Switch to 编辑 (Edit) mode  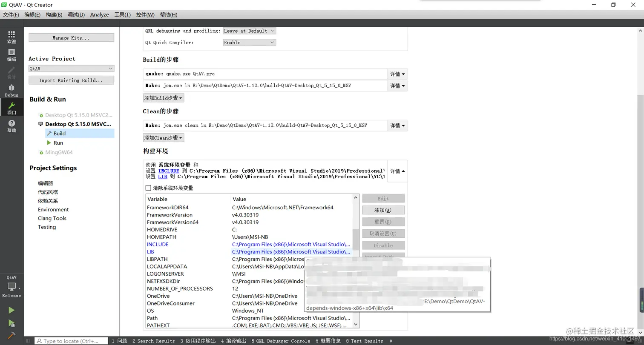(11, 55)
